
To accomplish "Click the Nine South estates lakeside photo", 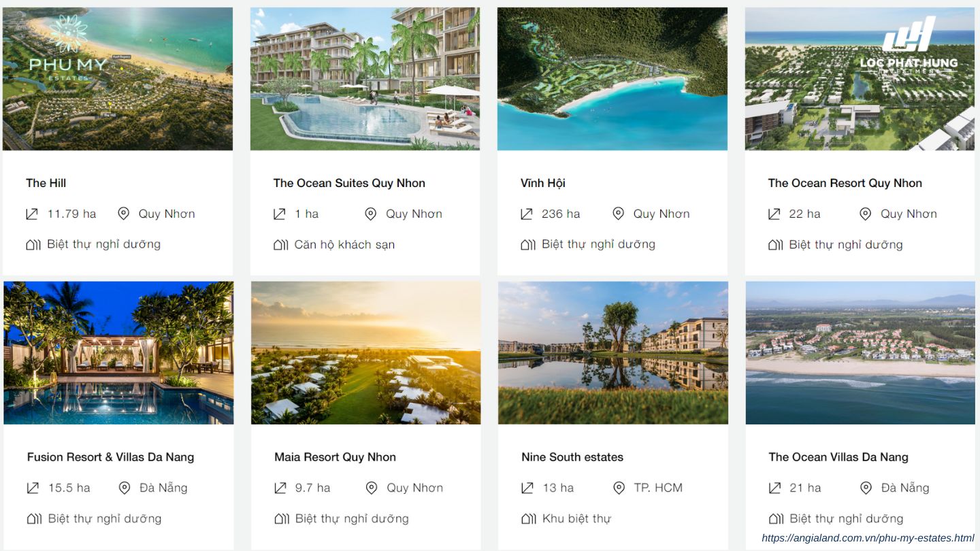I will (612, 352).
